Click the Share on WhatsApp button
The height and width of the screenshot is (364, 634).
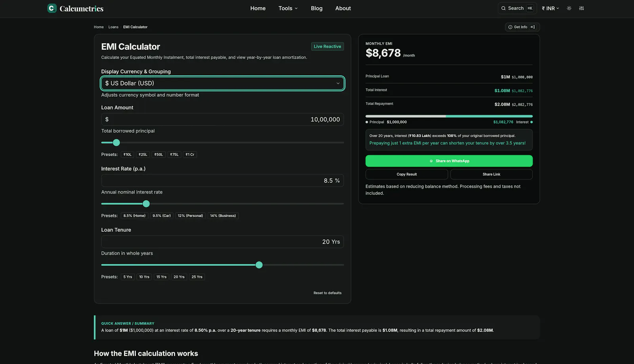coord(449,161)
